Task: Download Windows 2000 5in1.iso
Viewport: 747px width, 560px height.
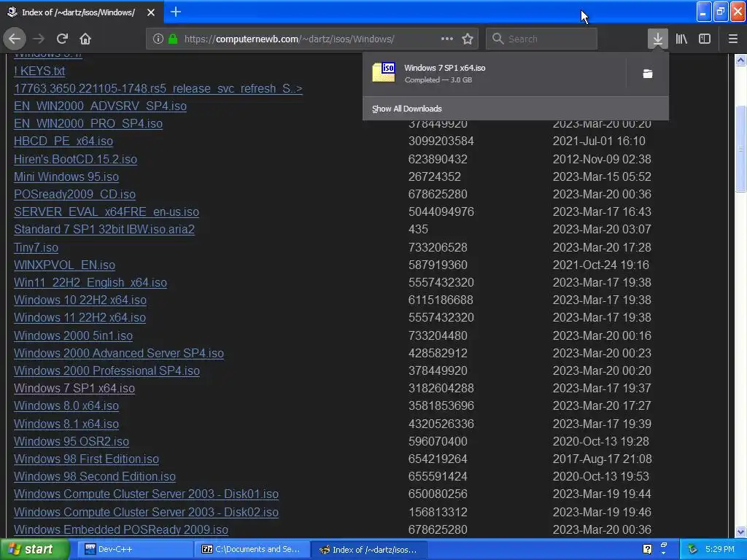Action: click(74, 335)
